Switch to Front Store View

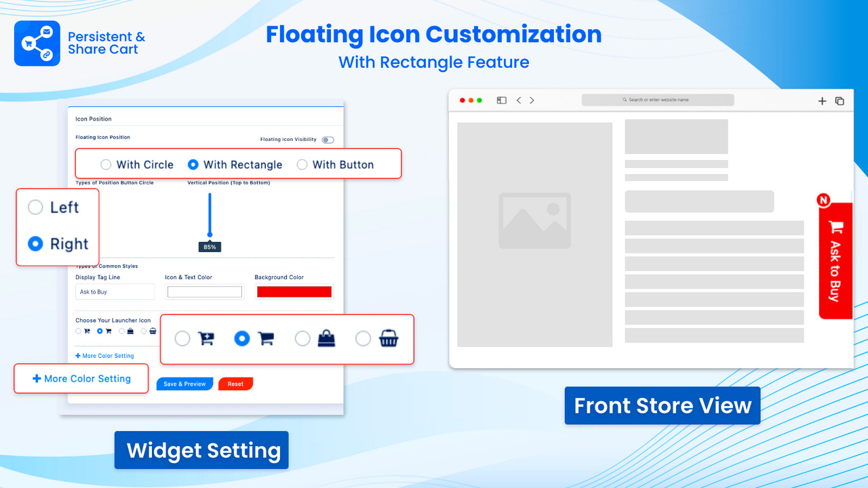tap(662, 405)
